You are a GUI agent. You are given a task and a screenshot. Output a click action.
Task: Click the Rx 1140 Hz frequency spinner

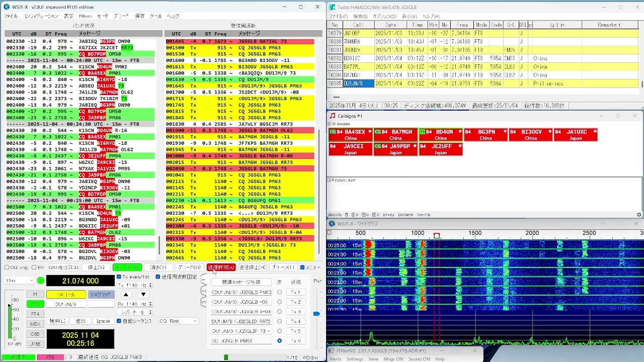click(134, 304)
